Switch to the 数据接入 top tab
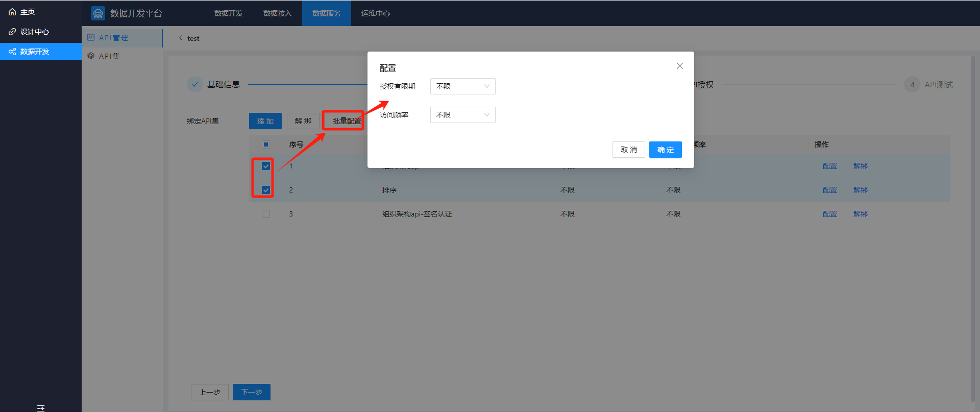Image resolution: width=980 pixels, height=412 pixels. (x=277, y=13)
